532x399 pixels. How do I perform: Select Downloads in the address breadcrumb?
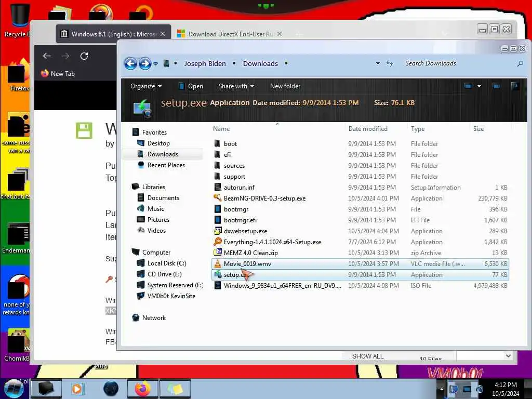click(x=260, y=63)
